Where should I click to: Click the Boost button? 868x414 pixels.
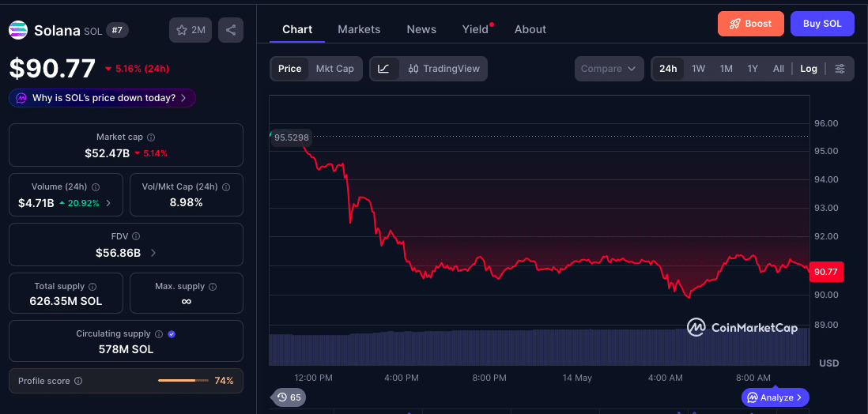(751, 24)
